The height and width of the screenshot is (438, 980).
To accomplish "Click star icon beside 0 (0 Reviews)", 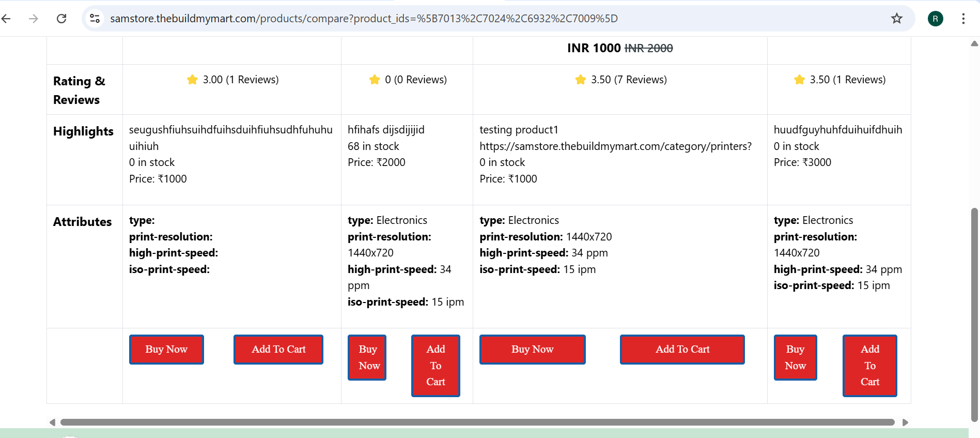I will (375, 80).
